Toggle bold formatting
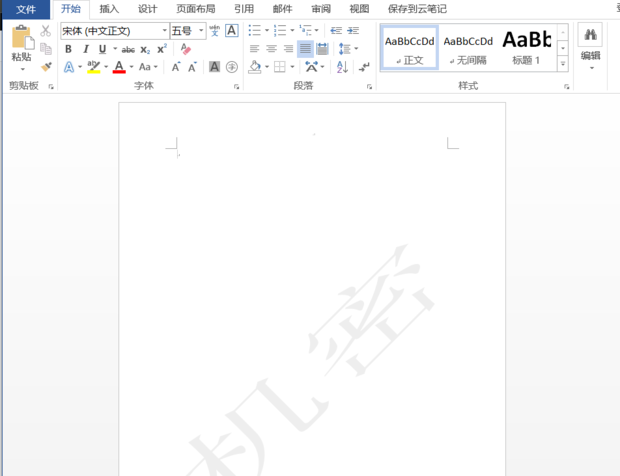The image size is (620, 476). point(68,49)
